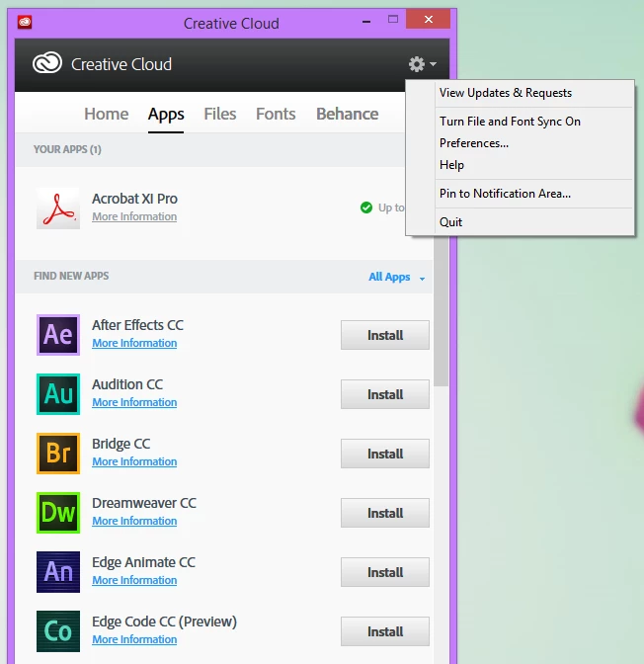This screenshot has height=664, width=644.
Task: Open the Files tab
Action: coord(219,114)
